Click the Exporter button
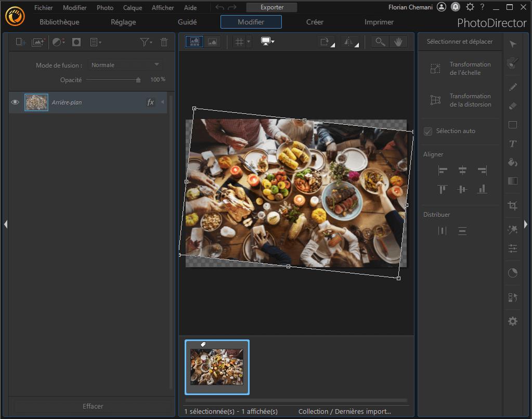The image size is (532, 419). tap(272, 7)
